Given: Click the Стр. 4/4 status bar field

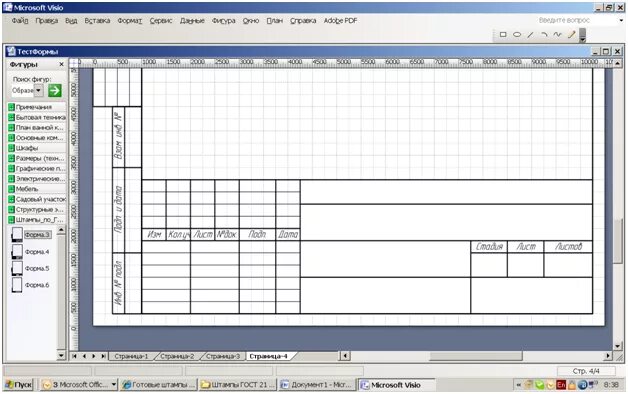Looking at the screenshot, I should pyautogui.click(x=586, y=371).
